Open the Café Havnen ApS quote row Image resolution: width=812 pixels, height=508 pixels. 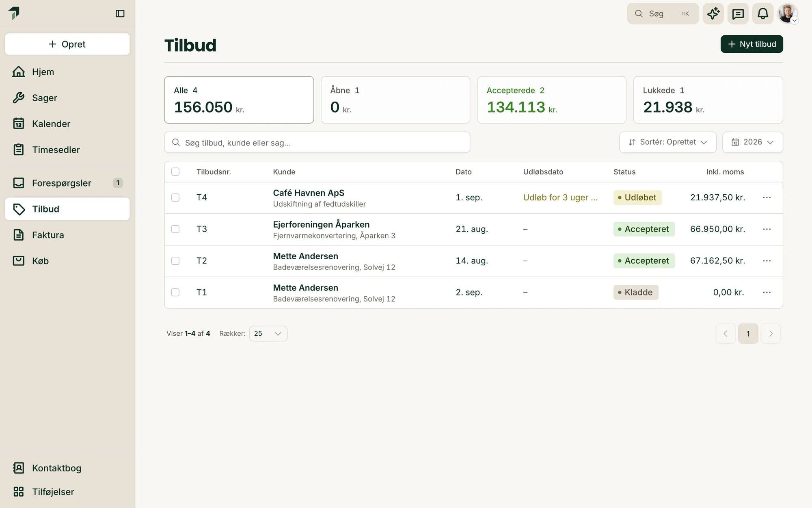pos(473,198)
